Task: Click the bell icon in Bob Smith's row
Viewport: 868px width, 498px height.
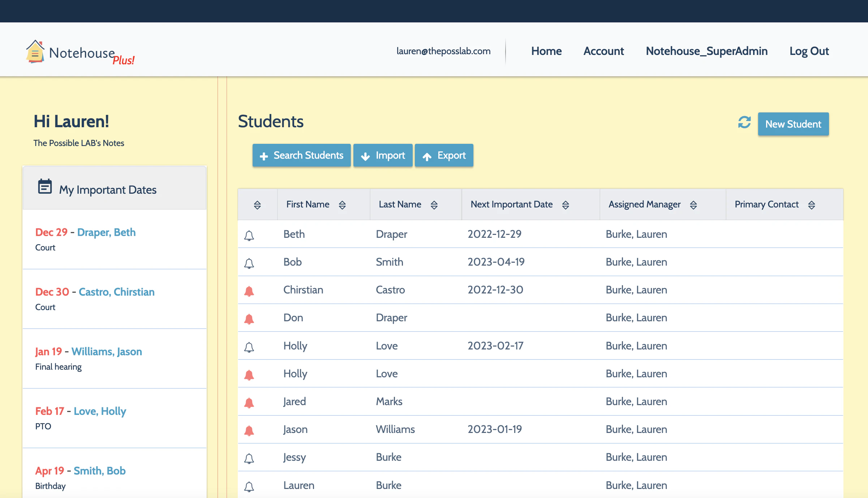Action: 249,263
